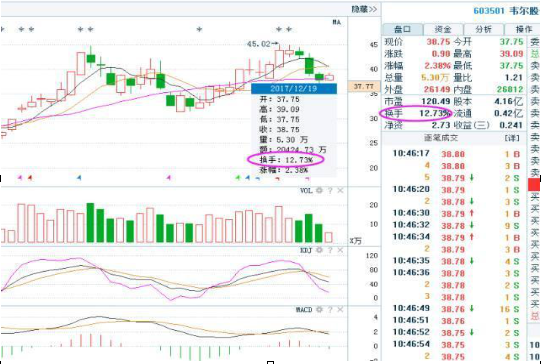Click the red square in order book strip
The width and height of the screenshot is (541, 364).
click(x=534, y=184)
